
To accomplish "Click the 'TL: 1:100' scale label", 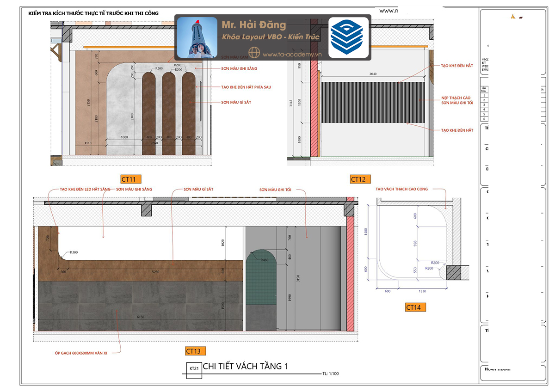I will [x=331, y=374].
